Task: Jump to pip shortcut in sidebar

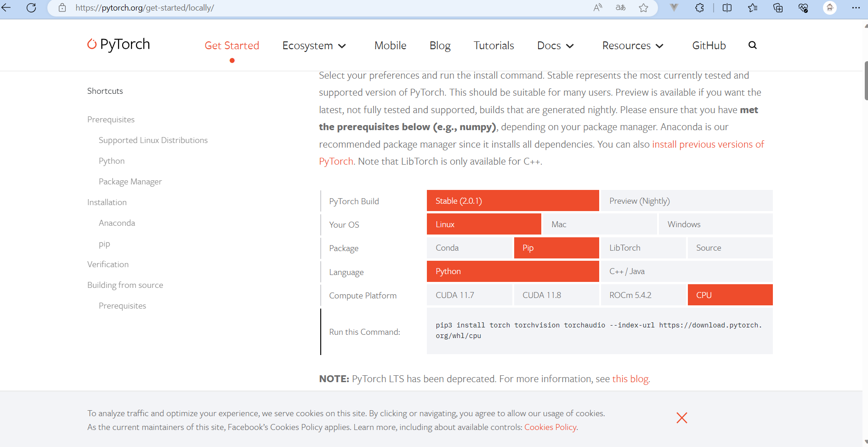Action: (104, 244)
